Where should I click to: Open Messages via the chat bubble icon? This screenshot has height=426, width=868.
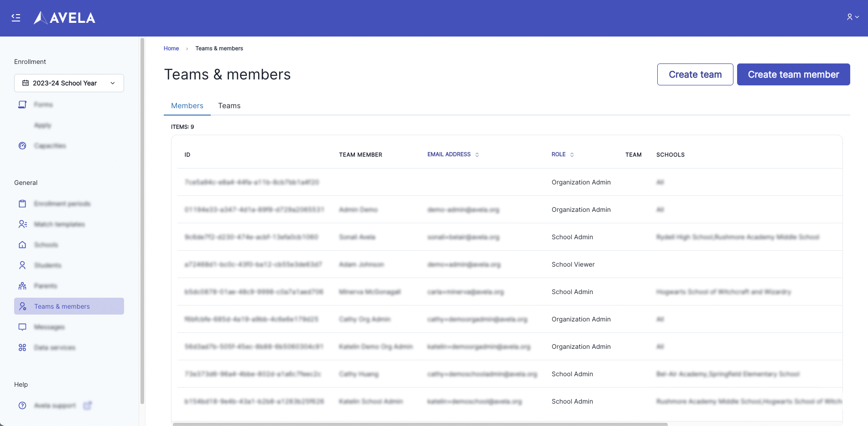pyautogui.click(x=22, y=327)
